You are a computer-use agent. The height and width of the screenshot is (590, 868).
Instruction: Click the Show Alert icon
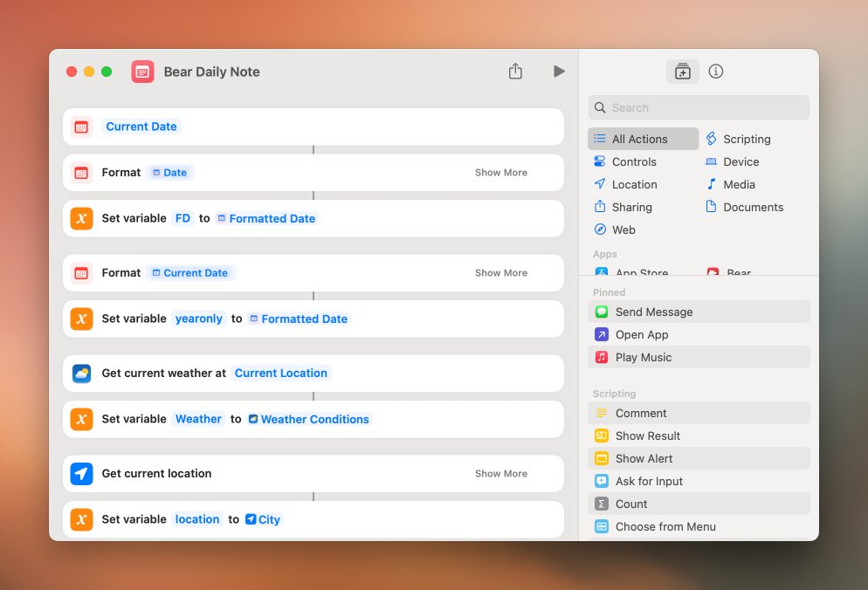click(601, 458)
